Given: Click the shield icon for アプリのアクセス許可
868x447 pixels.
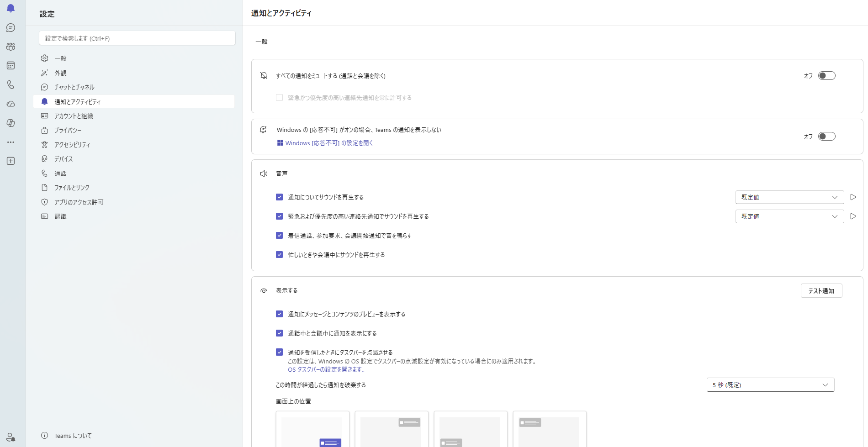Looking at the screenshot, I should [x=44, y=202].
